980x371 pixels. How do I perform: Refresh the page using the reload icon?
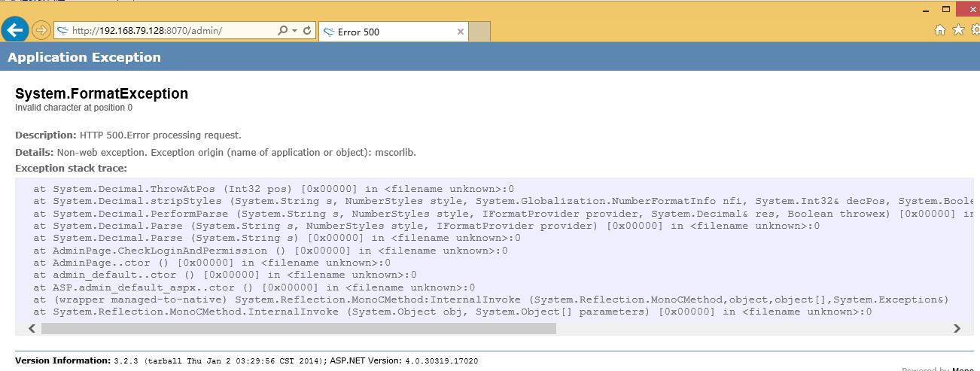click(x=307, y=31)
